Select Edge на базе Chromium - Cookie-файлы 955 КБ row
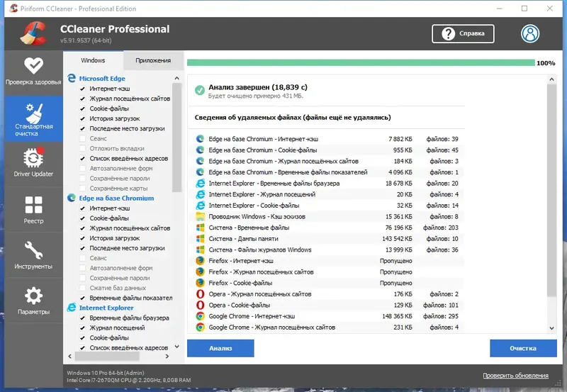567x392 pixels. [327, 150]
